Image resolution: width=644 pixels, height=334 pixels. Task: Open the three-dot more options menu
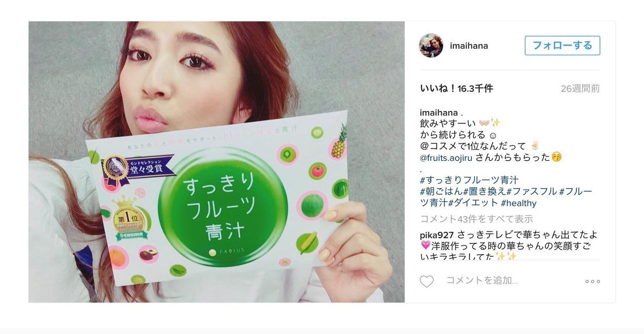[592, 281]
